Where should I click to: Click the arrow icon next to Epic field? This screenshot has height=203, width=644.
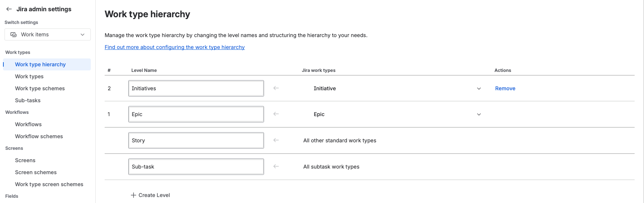[x=276, y=114]
